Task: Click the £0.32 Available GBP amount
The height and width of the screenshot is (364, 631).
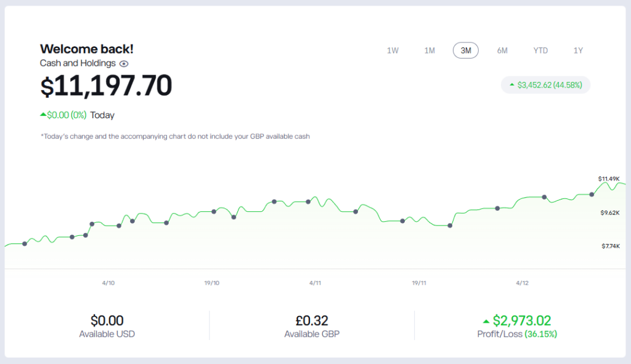Action: coord(312,320)
